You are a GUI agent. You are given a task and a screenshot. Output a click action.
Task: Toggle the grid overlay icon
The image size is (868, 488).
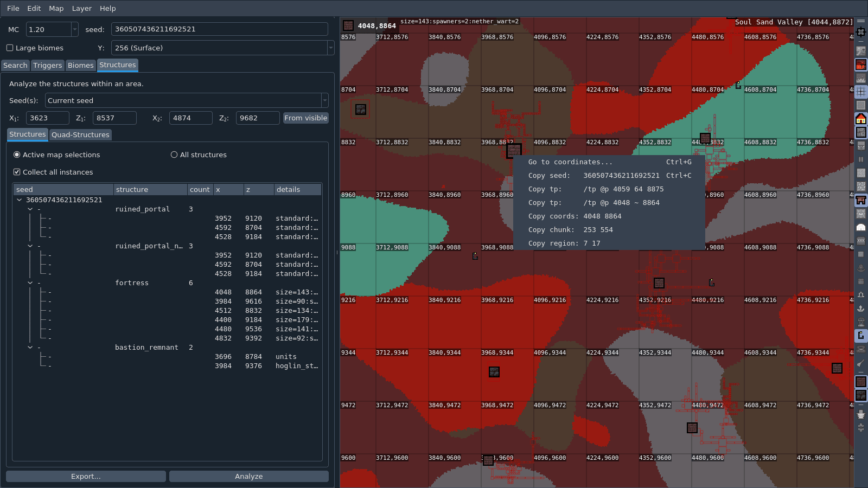[861, 92]
